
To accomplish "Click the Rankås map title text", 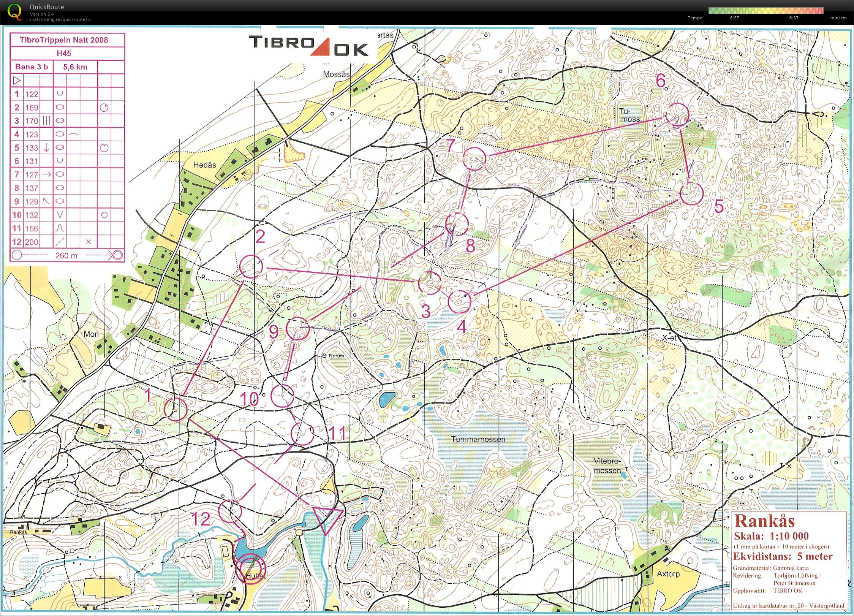I will 764,521.
